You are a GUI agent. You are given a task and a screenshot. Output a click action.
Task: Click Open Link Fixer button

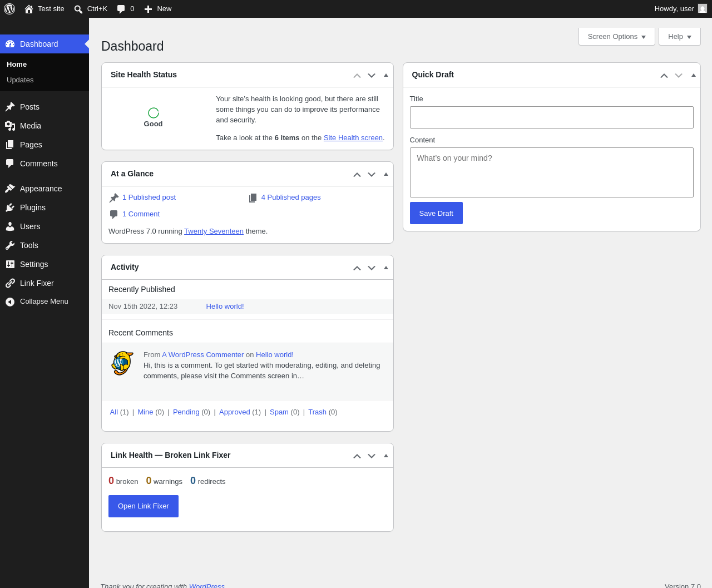tap(144, 506)
